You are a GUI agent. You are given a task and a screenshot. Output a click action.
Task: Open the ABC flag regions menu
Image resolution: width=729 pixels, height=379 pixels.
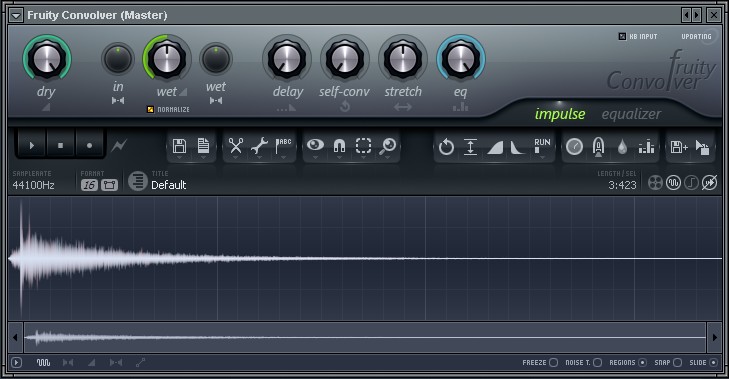pyautogui.click(x=283, y=146)
